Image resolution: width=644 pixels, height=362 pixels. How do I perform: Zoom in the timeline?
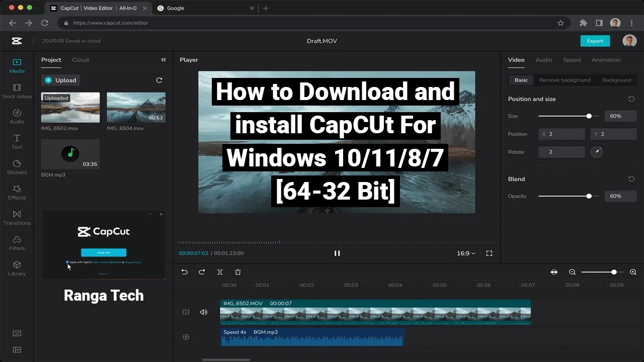click(x=633, y=272)
